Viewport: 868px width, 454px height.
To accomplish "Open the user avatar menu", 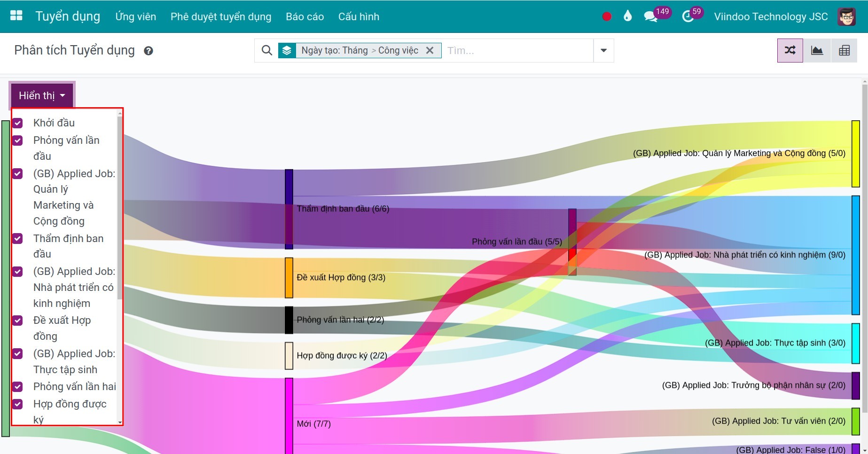I will click(847, 16).
